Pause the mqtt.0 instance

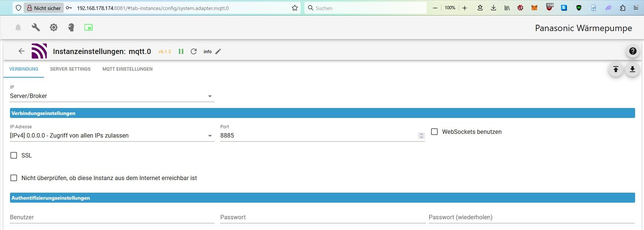point(181,51)
